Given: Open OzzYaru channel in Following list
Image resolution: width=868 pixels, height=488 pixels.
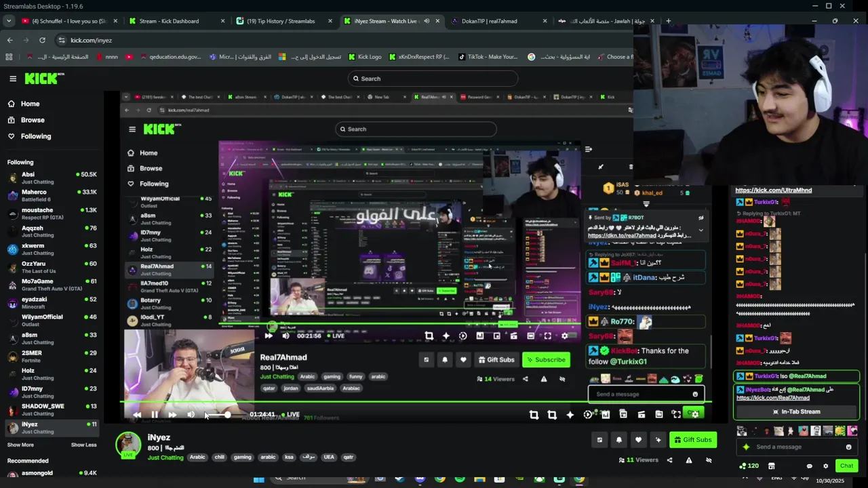Looking at the screenshot, I should (x=52, y=267).
